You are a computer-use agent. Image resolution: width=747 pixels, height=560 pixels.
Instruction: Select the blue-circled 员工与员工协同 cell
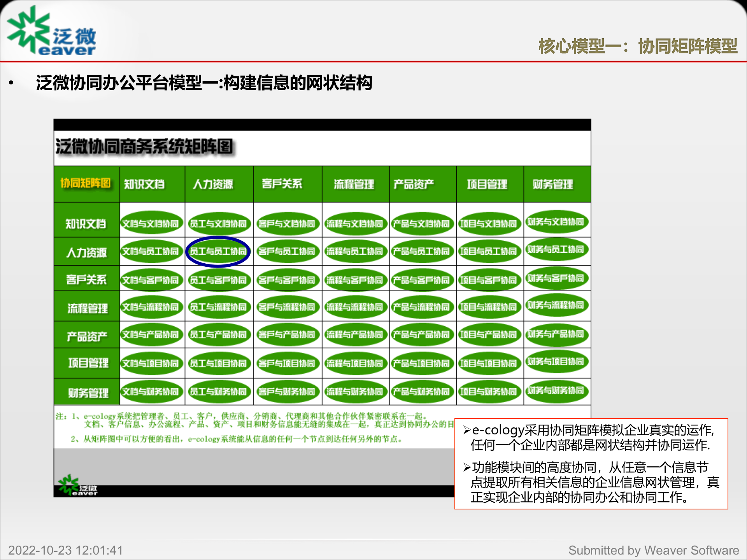tap(218, 251)
